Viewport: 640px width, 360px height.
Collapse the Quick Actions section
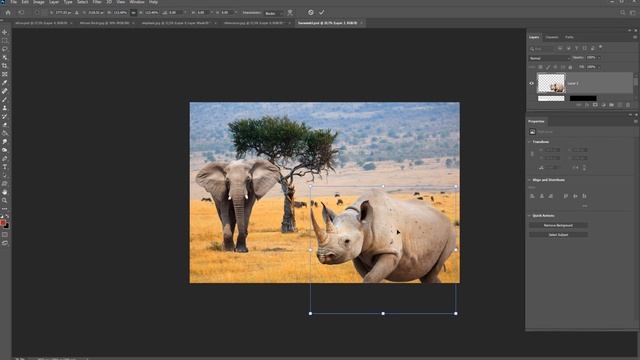pos(530,216)
